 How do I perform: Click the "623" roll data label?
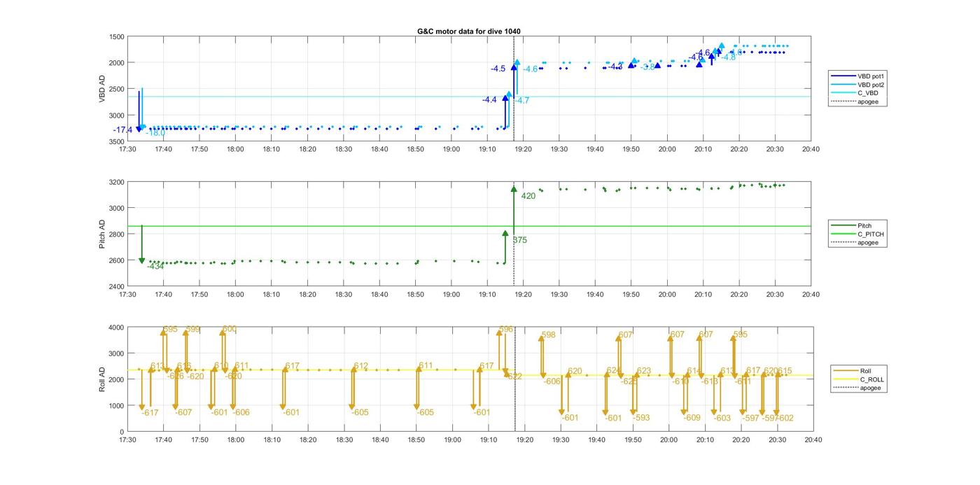point(644,372)
